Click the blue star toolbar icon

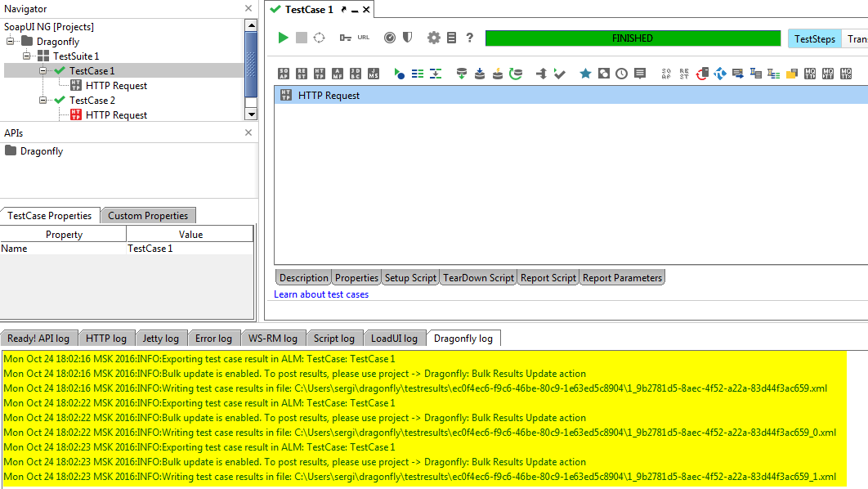pyautogui.click(x=585, y=74)
